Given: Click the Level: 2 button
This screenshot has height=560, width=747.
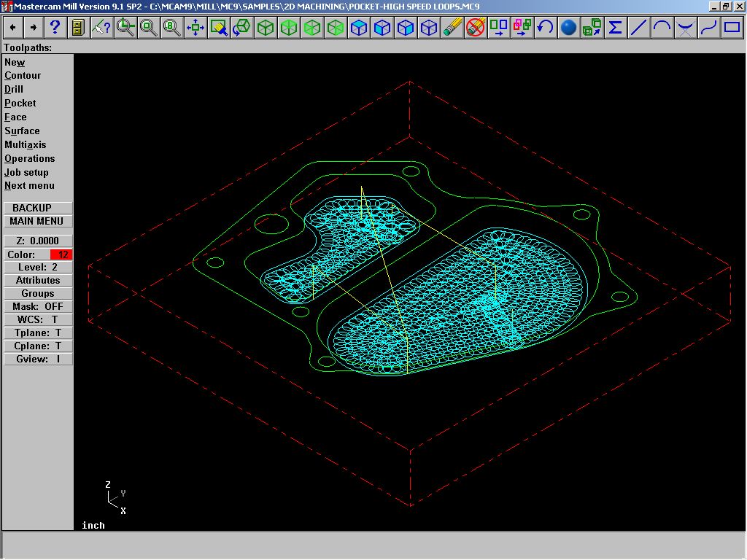Looking at the screenshot, I should pos(38,268).
